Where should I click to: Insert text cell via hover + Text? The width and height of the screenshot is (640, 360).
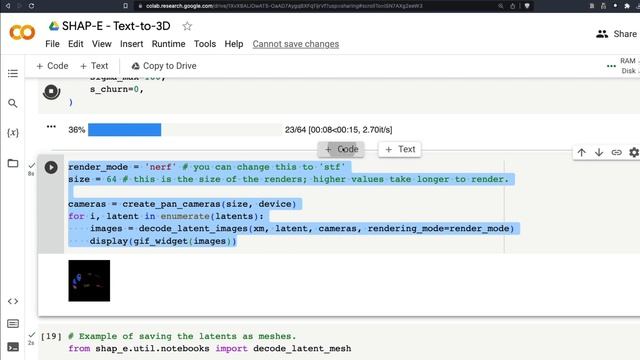pos(400,149)
